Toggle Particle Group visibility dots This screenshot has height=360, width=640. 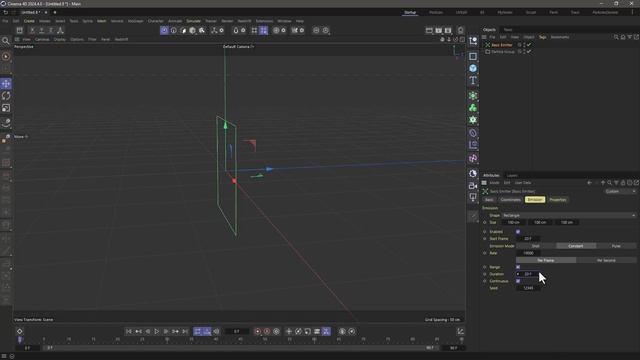click(524, 52)
